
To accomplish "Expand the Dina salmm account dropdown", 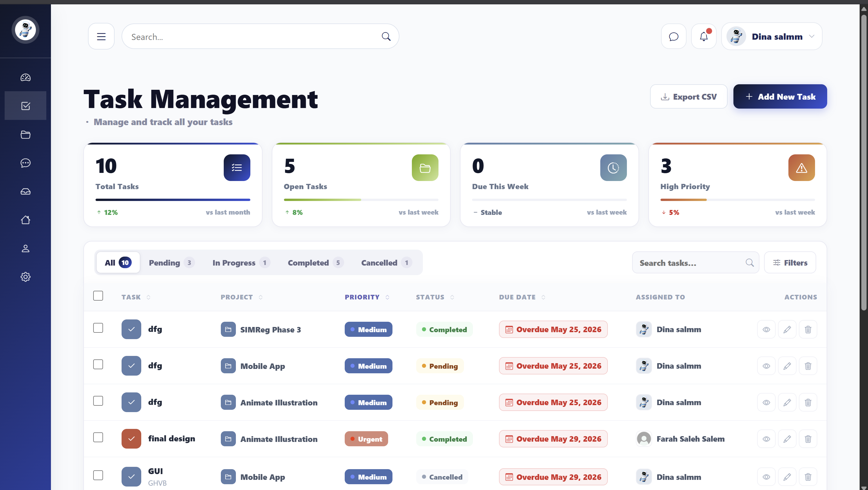I will point(772,36).
